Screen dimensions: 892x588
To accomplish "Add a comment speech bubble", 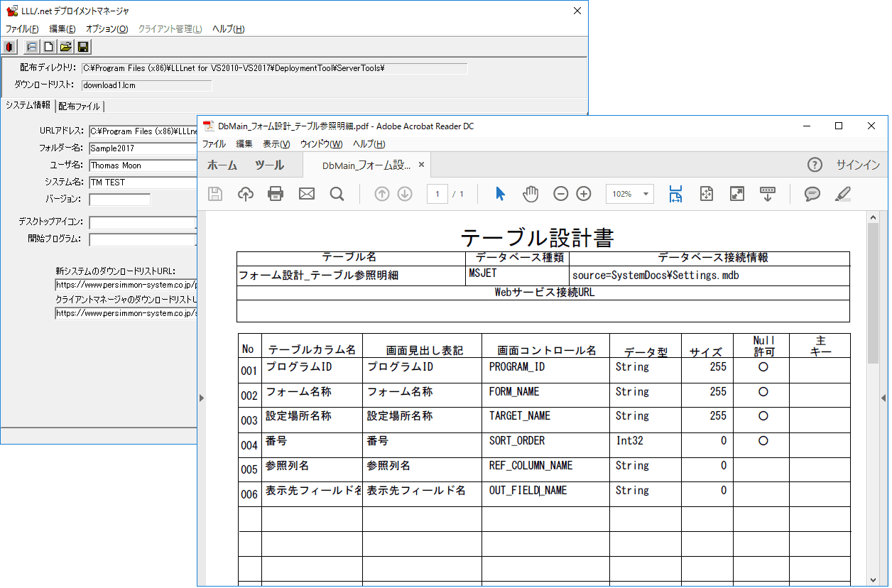I will (x=812, y=194).
